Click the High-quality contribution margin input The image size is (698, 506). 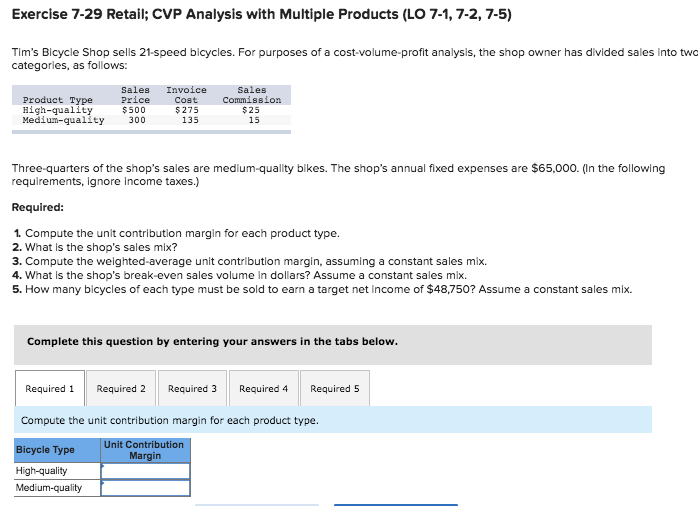[x=146, y=471]
